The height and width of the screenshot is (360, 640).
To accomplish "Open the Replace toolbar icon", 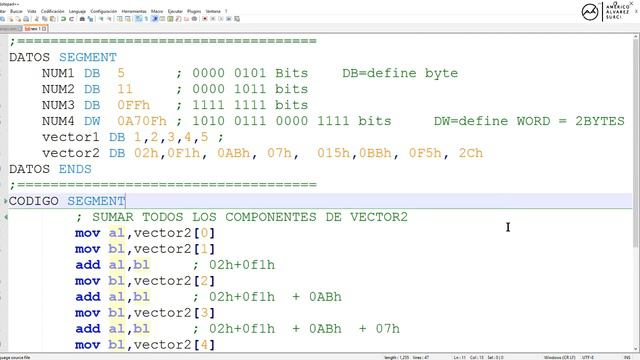I will 90,19.
